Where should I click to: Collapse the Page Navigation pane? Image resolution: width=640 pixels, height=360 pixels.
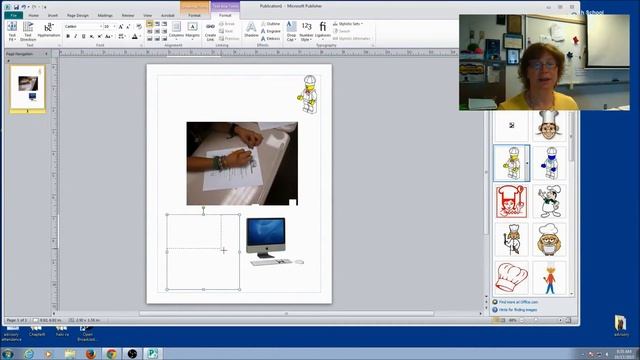[46, 54]
